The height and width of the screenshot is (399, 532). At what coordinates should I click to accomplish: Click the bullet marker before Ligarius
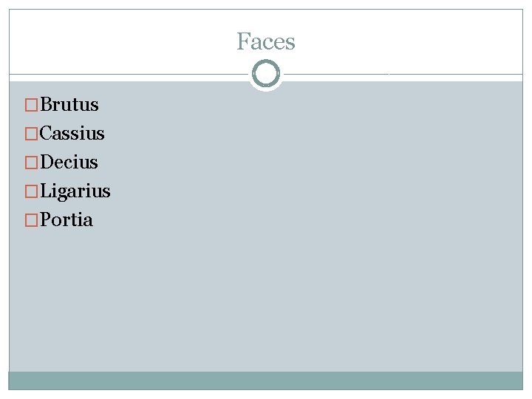coord(32,191)
